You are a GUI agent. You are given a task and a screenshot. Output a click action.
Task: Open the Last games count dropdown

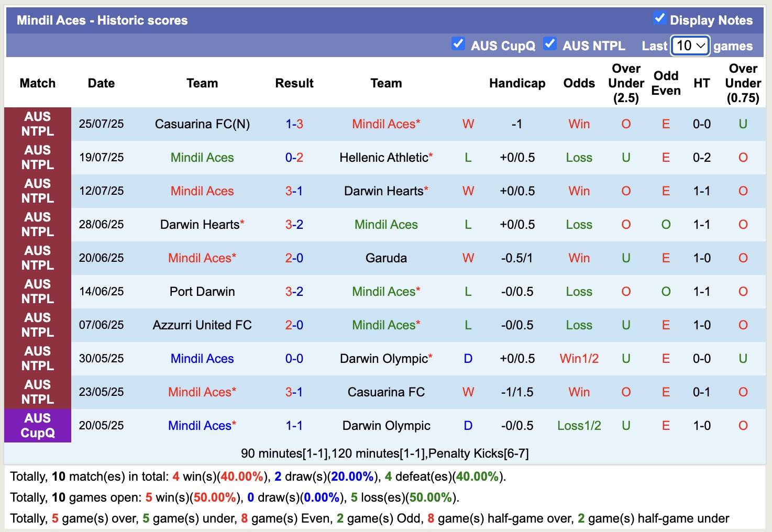tap(690, 46)
